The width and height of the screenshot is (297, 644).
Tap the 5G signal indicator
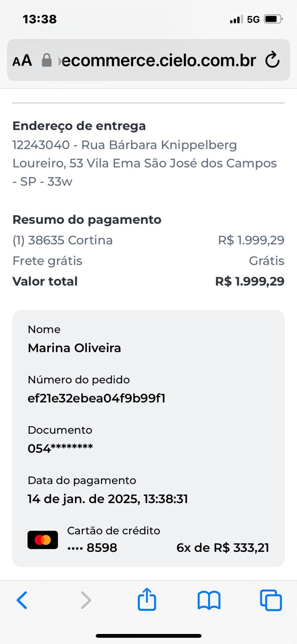[253, 20]
